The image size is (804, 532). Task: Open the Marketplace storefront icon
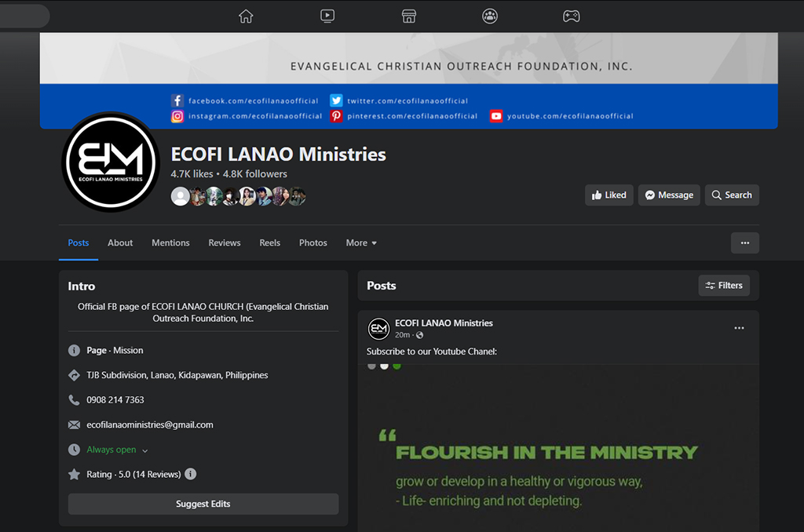[x=408, y=16]
